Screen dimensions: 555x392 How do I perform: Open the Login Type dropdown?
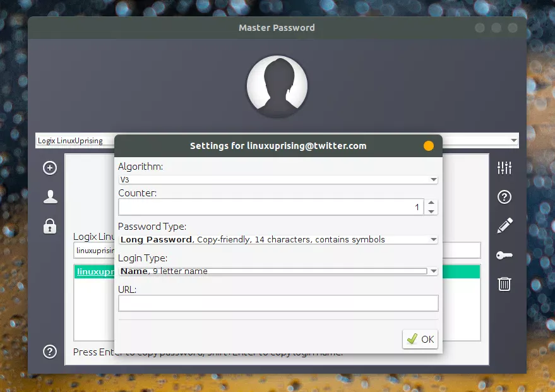pyautogui.click(x=278, y=271)
